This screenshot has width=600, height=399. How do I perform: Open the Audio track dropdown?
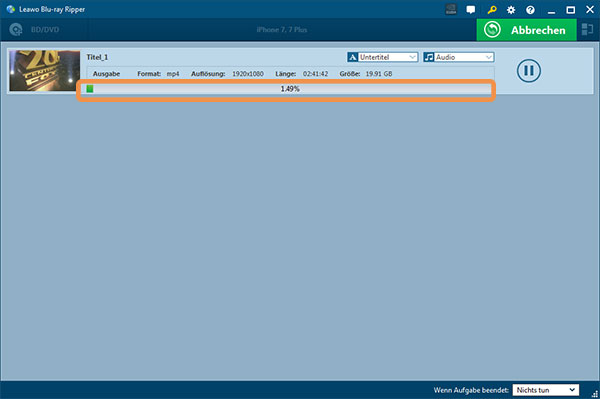coord(458,57)
